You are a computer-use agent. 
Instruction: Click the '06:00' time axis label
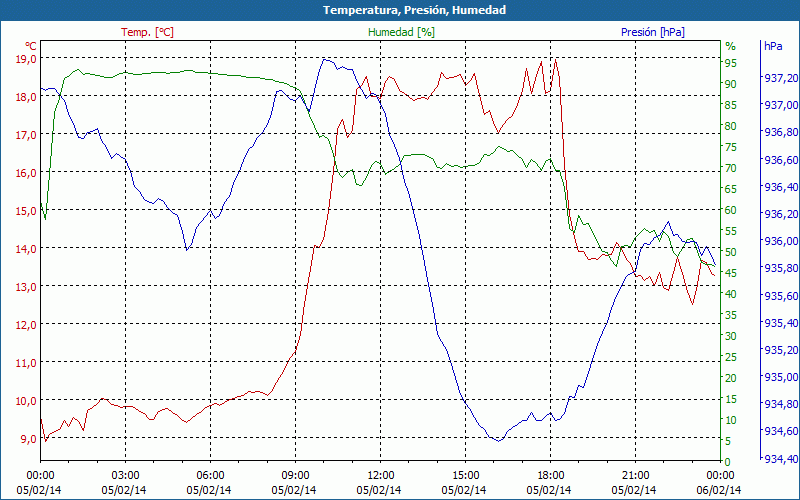point(210,476)
